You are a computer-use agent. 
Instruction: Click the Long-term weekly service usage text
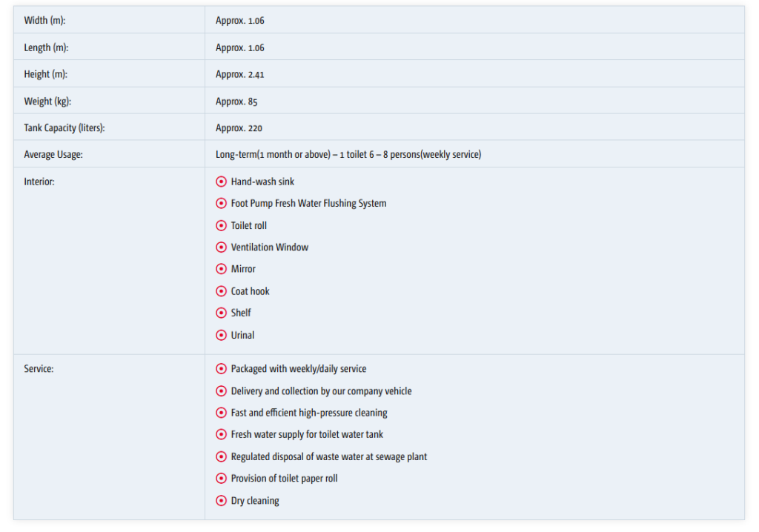[348, 154]
